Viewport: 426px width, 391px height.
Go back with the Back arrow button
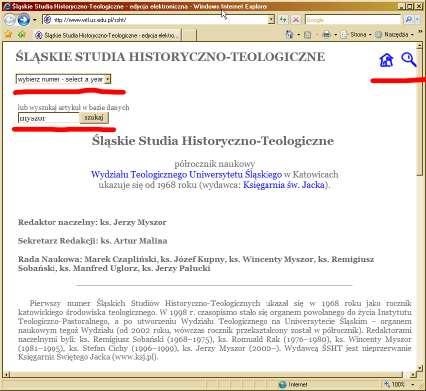pyautogui.click(x=10, y=20)
